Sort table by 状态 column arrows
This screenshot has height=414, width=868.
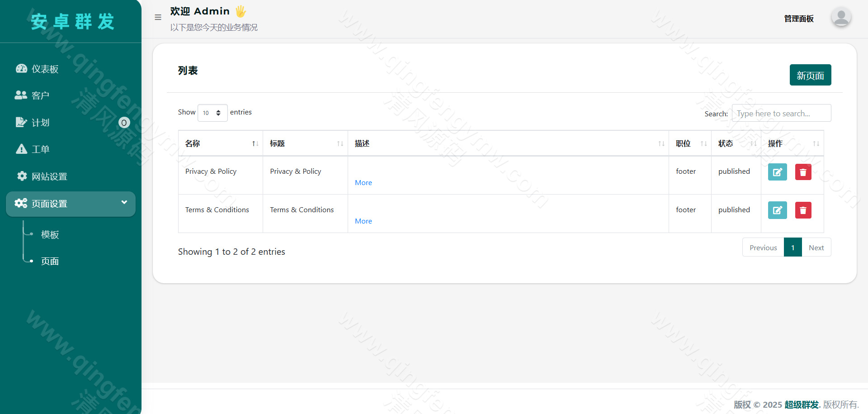tap(754, 144)
